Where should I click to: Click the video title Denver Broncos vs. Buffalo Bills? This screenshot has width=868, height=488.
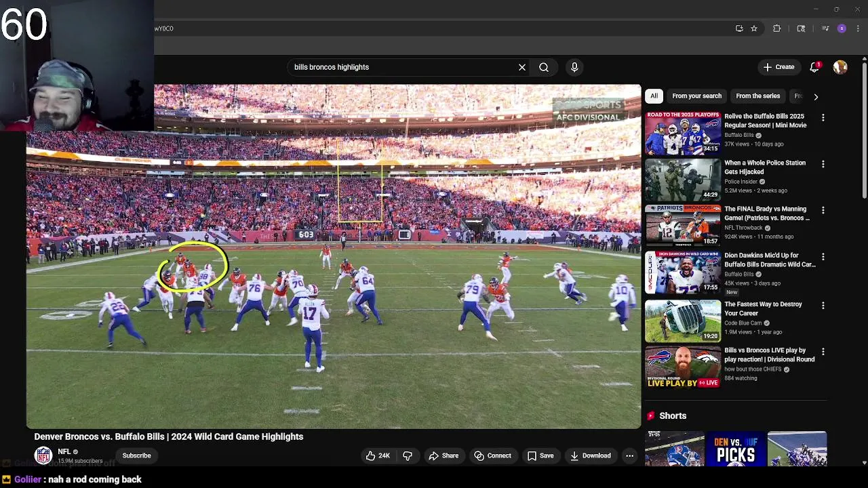pos(169,436)
